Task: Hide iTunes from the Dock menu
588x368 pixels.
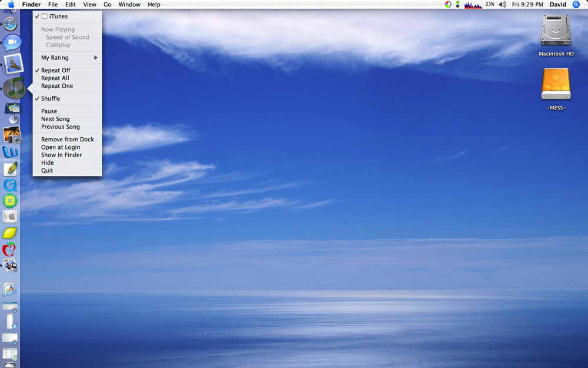Action: click(68, 163)
